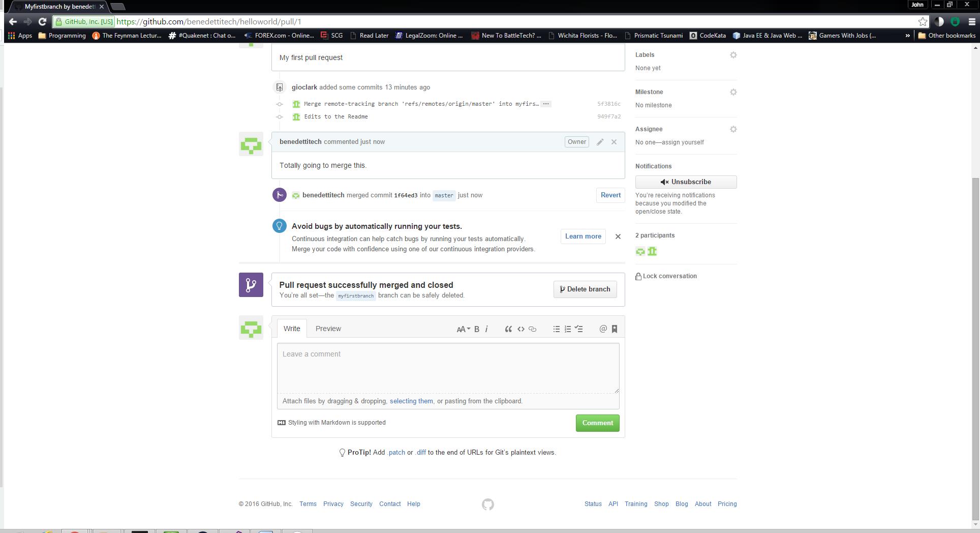The height and width of the screenshot is (533, 980).
Task: Open commit 5f3816c
Action: click(x=608, y=104)
